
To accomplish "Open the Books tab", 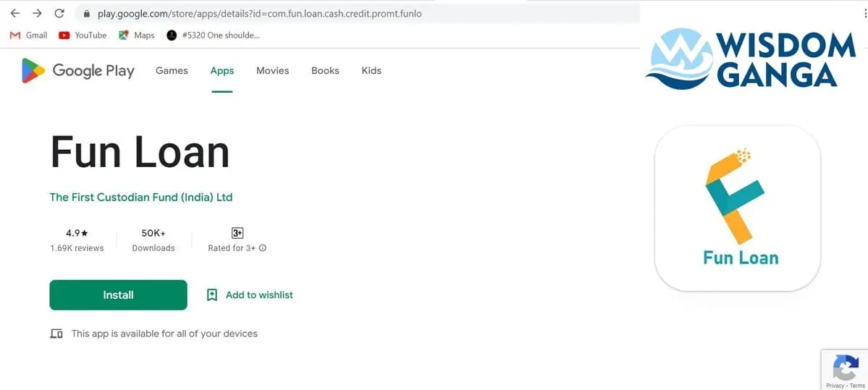I will pos(325,71).
